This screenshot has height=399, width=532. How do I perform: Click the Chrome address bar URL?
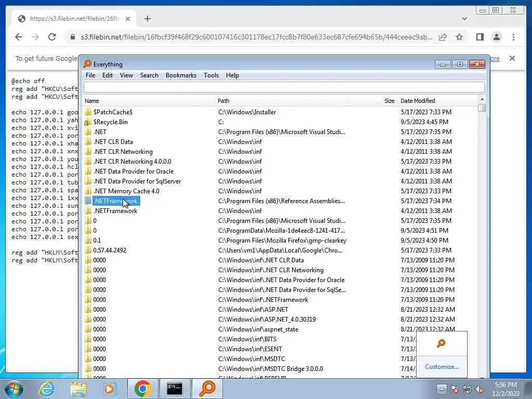coord(257,37)
